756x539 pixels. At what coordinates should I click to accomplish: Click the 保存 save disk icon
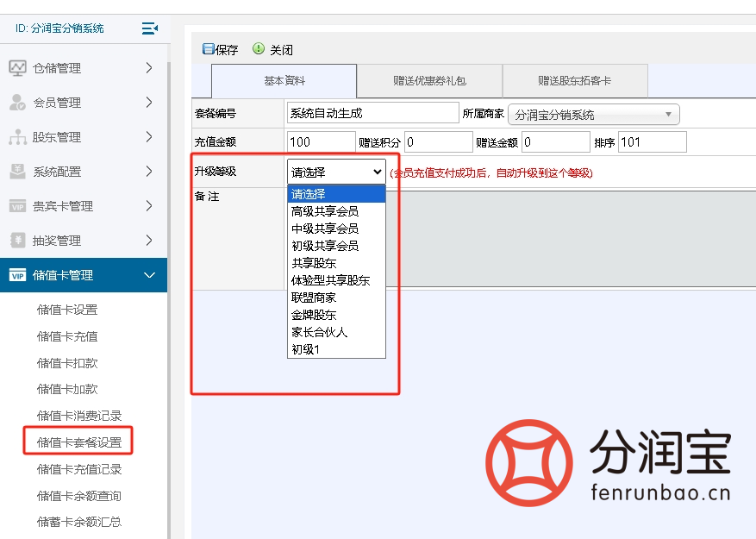click(207, 48)
